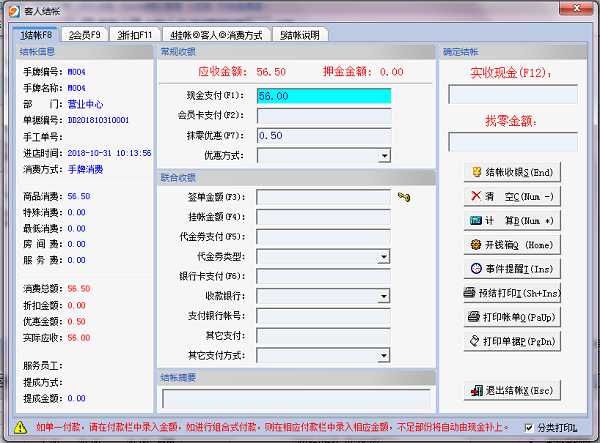Open the 收款银行 dropdown
The height and width of the screenshot is (443, 600).
click(383, 296)
